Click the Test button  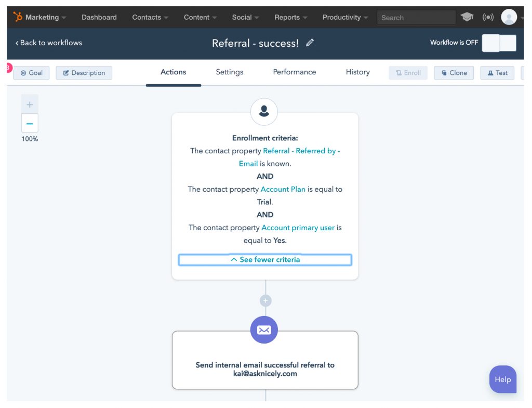point(497,73)
